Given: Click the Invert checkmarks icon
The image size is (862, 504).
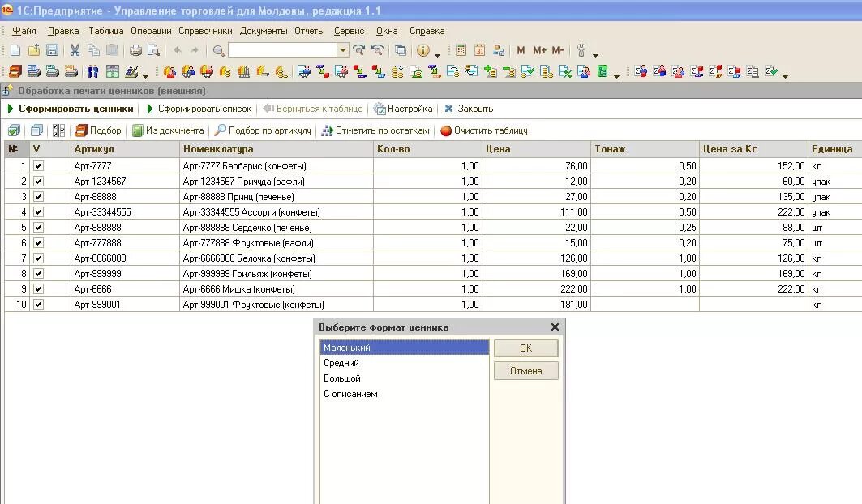Looking at the screenshot, I should pos(59,130).
